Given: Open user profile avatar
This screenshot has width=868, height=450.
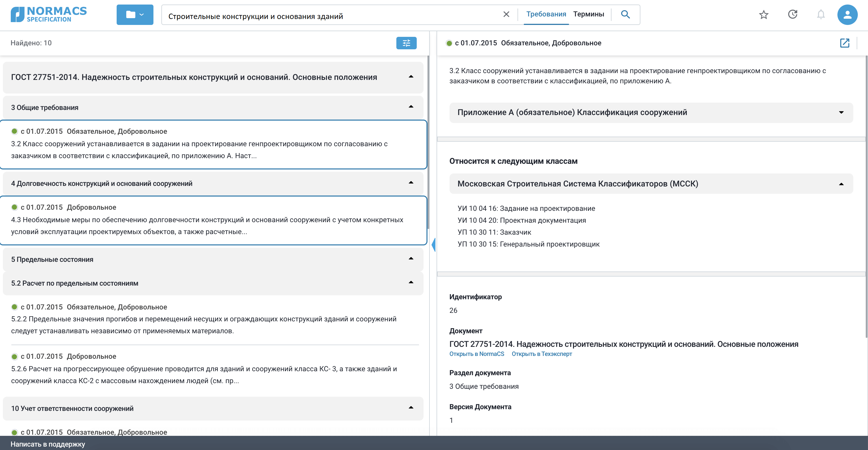Looking at the screenshot, I should point(847,14).
